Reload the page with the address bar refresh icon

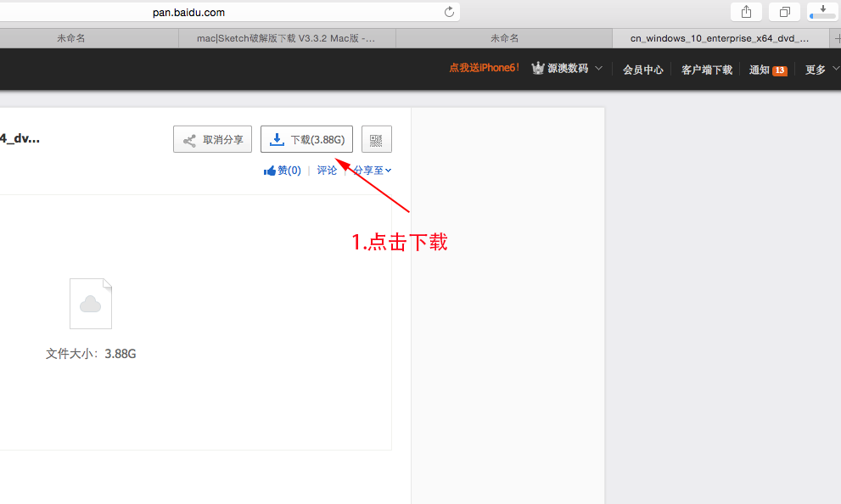(x=449, y=12)
